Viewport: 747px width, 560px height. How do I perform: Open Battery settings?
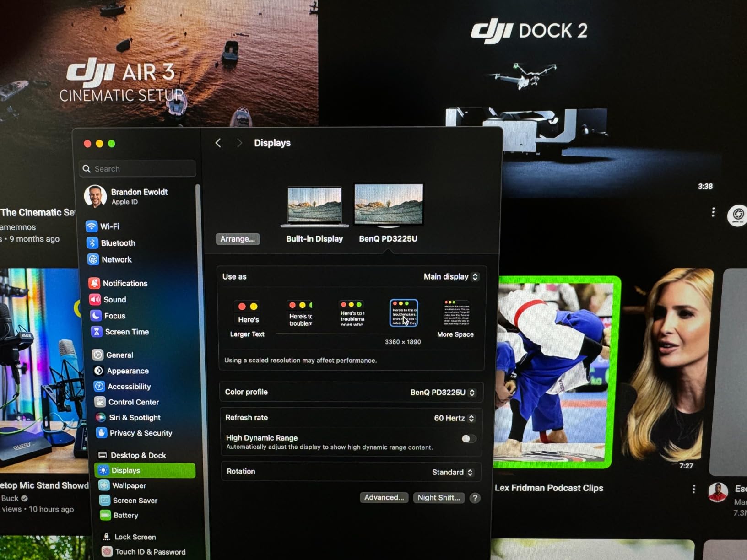[125, 515]
